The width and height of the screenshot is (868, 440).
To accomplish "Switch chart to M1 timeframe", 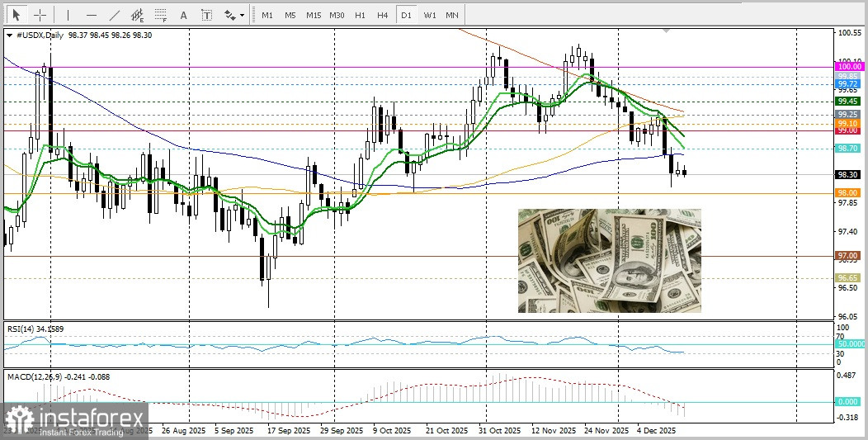I will coord(267,15).
